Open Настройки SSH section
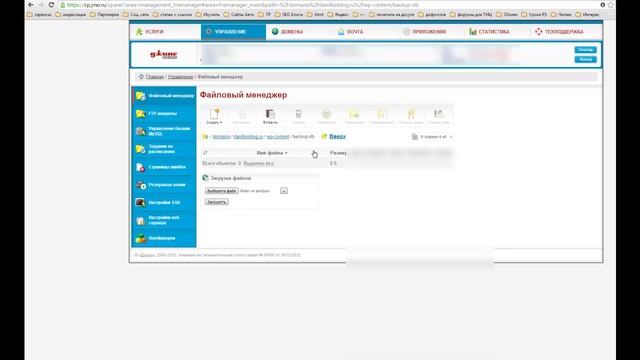 (164, 202)
